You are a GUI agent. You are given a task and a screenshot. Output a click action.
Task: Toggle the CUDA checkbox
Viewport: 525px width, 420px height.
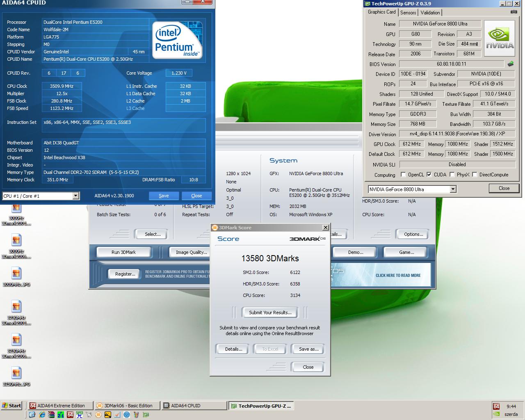click(x=429, y=175)
